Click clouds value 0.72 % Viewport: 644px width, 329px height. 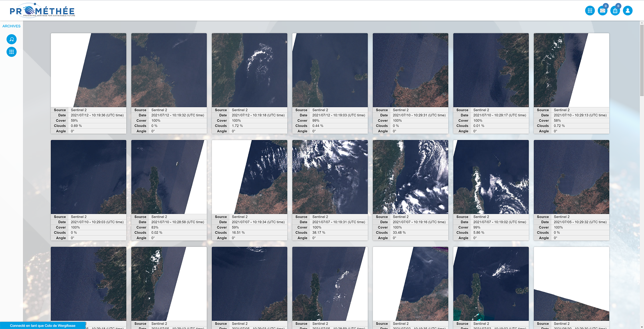pyautogui.click(x=559, y=126)
